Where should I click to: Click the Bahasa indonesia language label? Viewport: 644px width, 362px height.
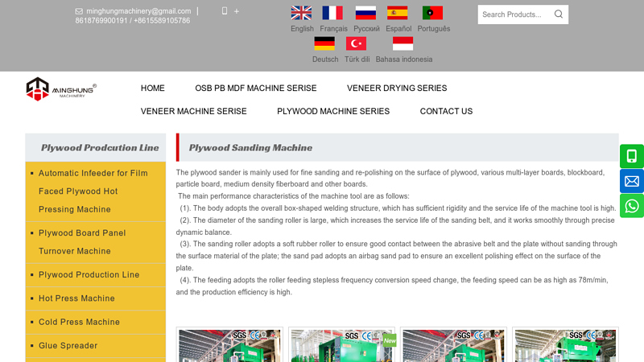404,60
